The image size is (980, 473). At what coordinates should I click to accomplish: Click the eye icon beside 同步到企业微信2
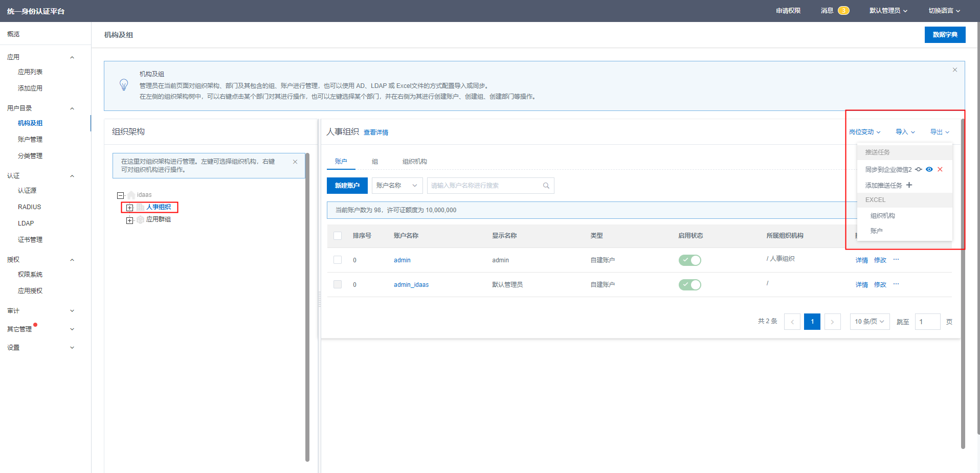(x=929, y=169)
